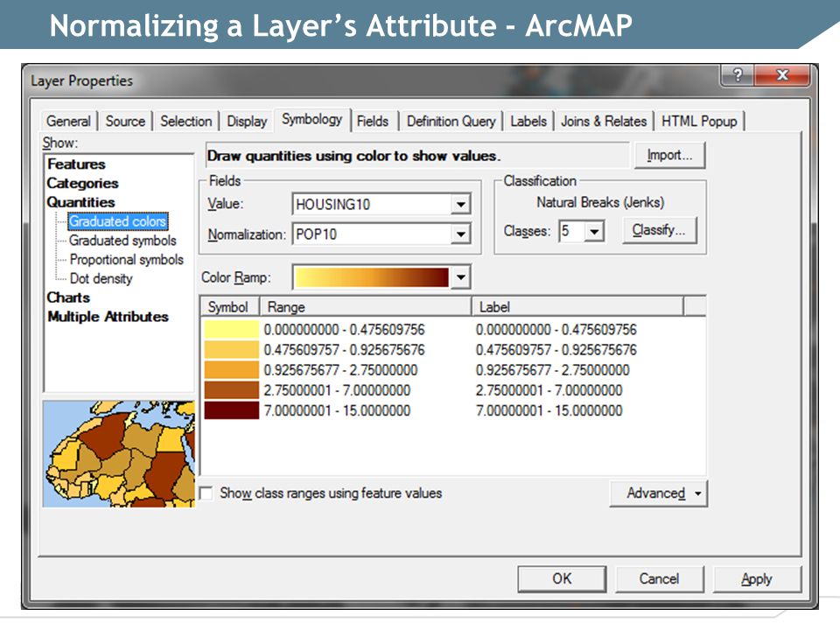Click the OK button
The image size is (840, 630).
pyautogui.click(x=562, y=579)
